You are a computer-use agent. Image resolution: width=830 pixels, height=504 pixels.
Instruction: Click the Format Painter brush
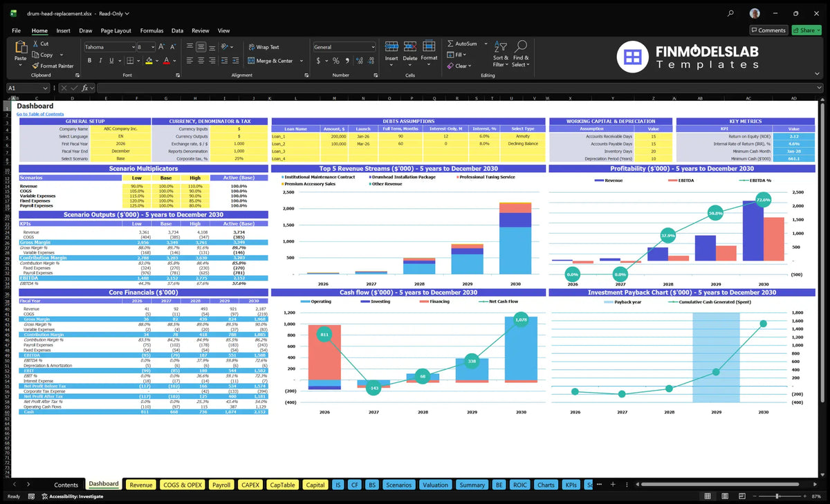coord(35,66)
